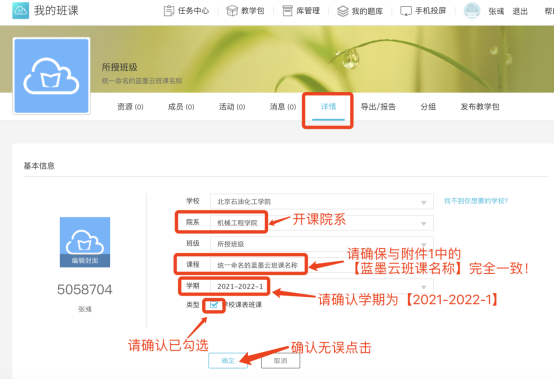Click the 学期 field showing 2021-2022-1
The width and height of the screenshot is (554, 380).
pos(322,286)
